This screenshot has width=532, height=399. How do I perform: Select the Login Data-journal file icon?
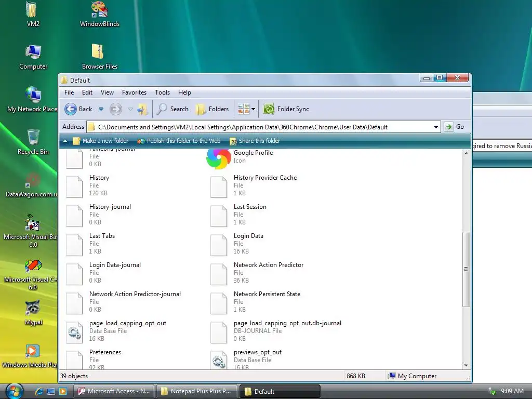pos(74,274)
